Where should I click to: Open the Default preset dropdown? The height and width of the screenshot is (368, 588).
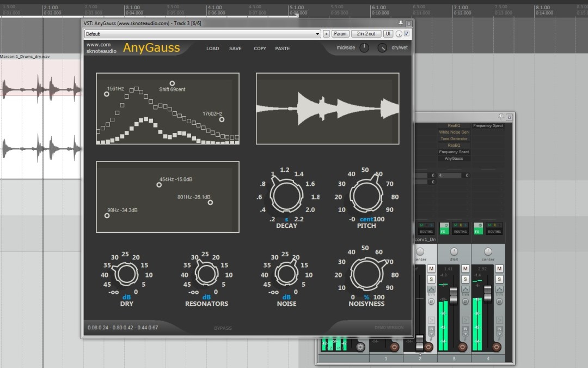coord(203,34)
